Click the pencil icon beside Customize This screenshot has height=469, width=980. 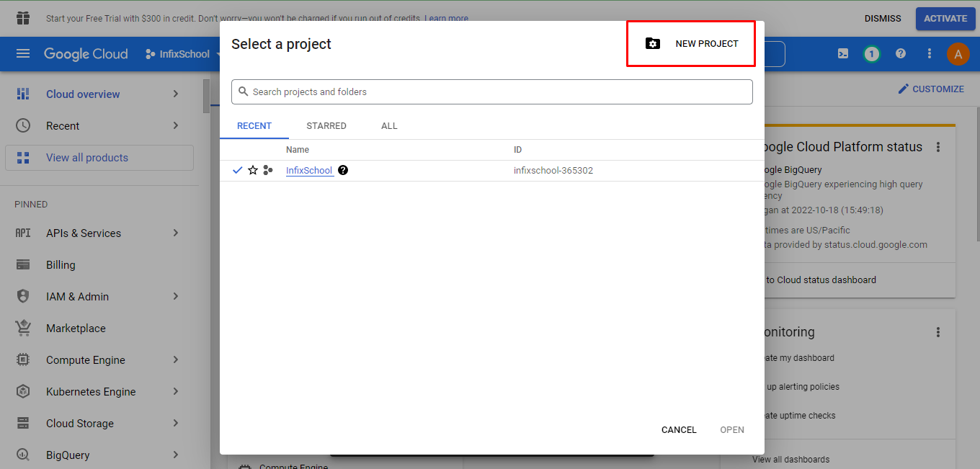904,89
